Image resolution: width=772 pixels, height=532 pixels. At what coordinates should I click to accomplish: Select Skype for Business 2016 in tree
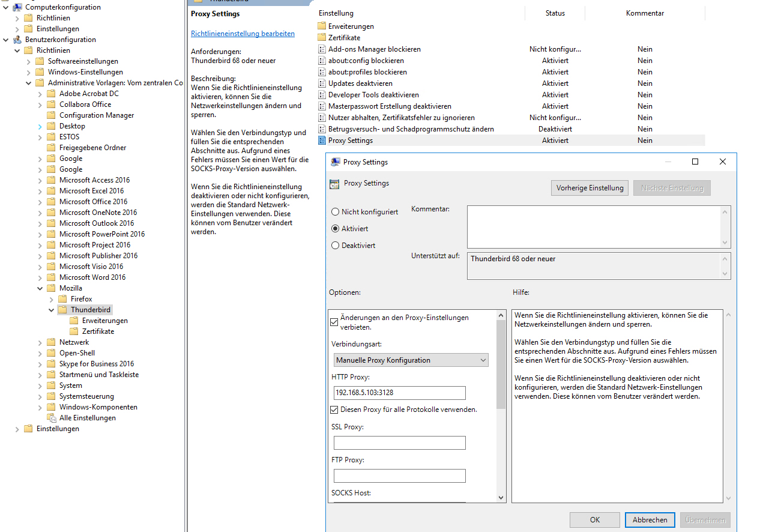click(x=97, y=364)
